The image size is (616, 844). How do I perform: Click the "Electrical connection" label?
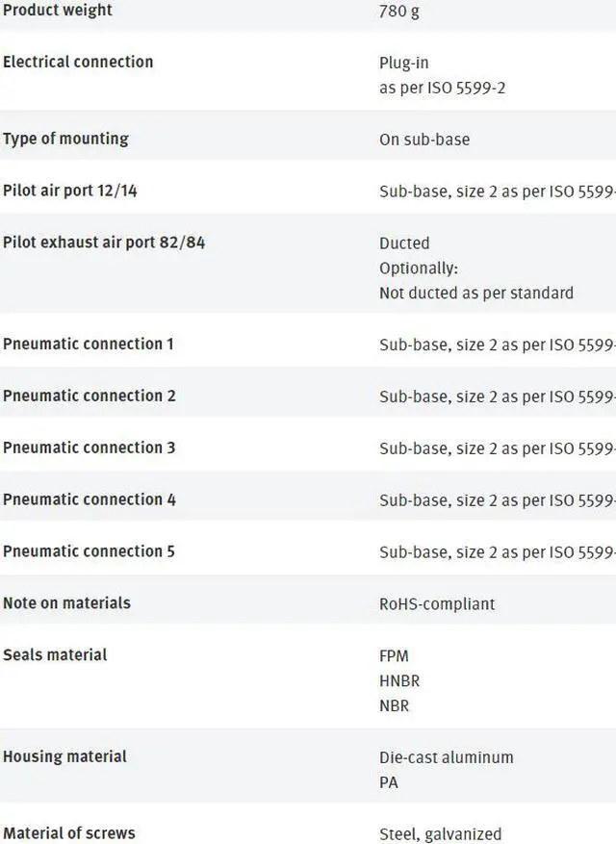(x=78, y=63)
